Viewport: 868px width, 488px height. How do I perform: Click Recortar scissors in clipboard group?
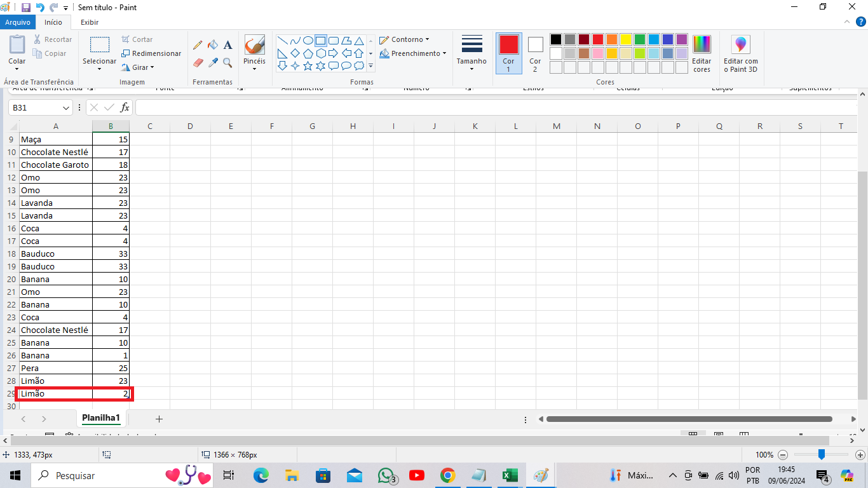tap(53, 39)
